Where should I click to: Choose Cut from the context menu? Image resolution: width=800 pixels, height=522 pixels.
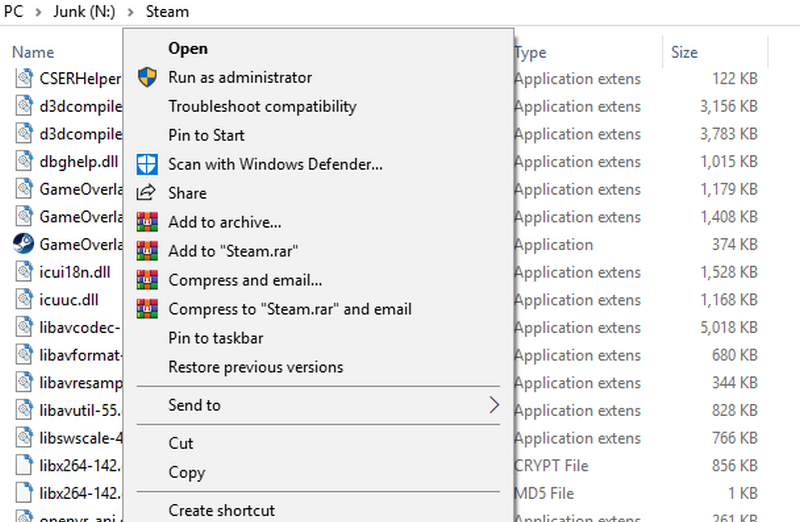tap(318, 443)
